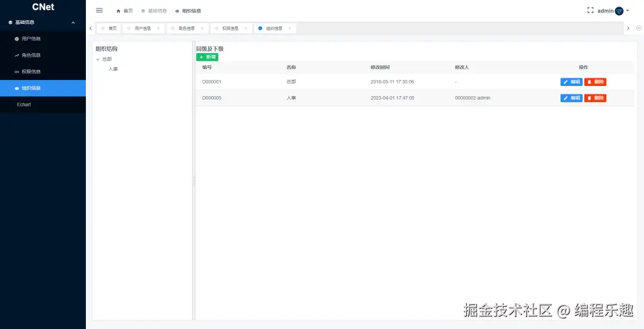Click the 修改时间 column header
Image resolution: width=644 pixels, height=329 pixels.
(380, 67)
